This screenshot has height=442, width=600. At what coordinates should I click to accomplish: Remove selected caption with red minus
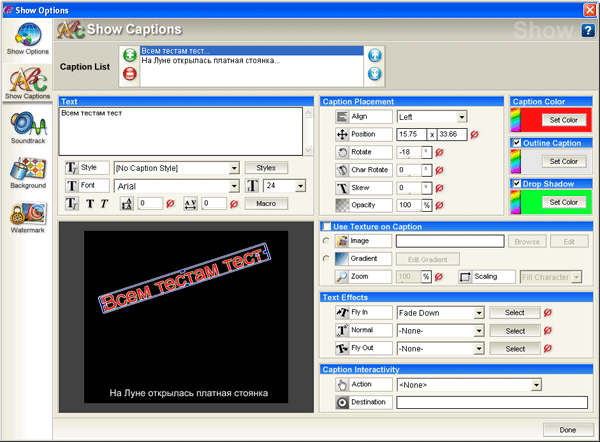[130, 73]
